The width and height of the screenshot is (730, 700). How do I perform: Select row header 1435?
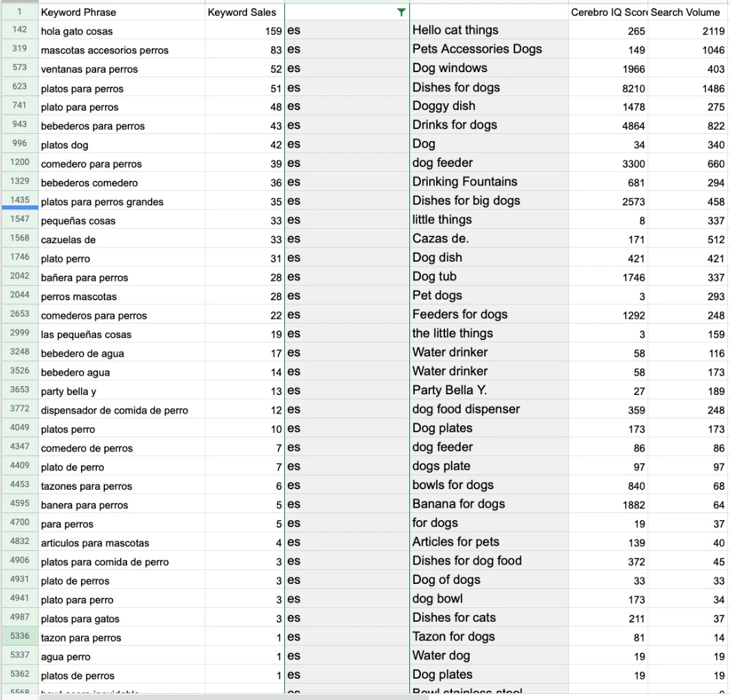point(19,201)
